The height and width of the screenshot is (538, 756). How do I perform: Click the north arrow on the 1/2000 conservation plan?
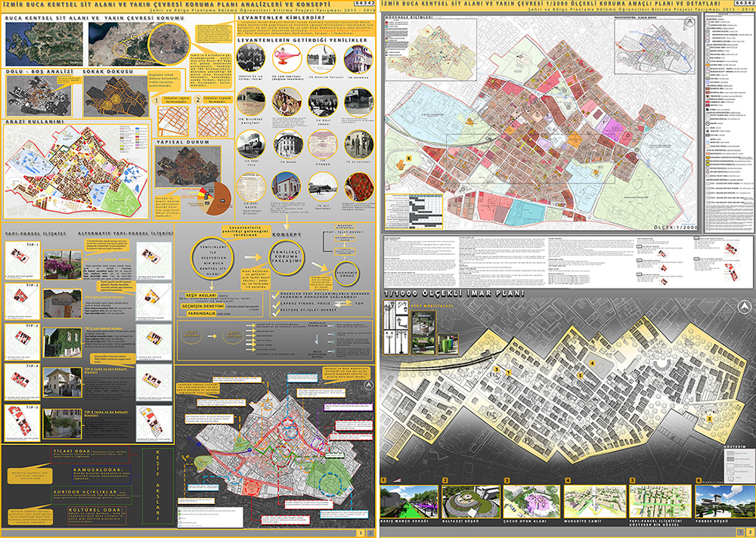click(x=691, y=21)
